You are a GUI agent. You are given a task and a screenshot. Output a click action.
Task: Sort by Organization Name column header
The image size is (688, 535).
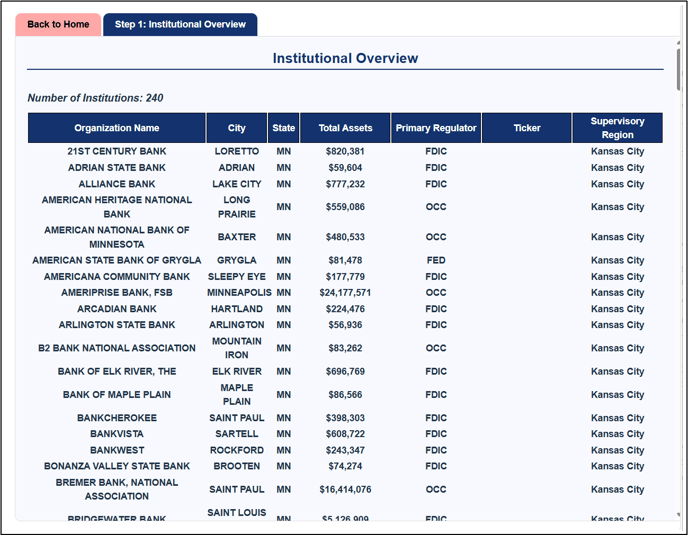click(x=117, y=128)
